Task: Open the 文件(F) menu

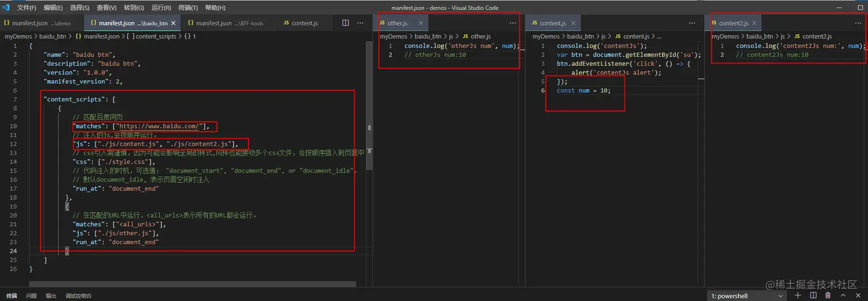Action: pyautogui.click(x=26, y=7)
